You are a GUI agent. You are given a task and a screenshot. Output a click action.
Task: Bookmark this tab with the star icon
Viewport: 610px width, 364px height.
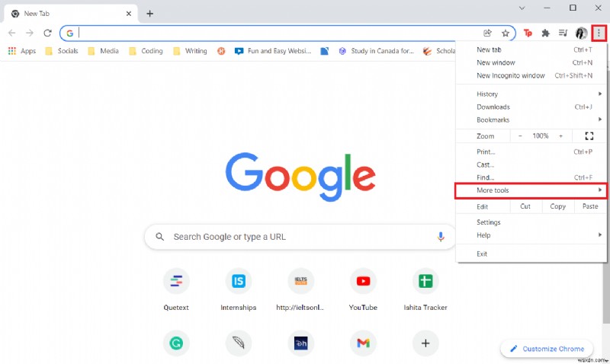pyautogui.click(x=506, y=33)
